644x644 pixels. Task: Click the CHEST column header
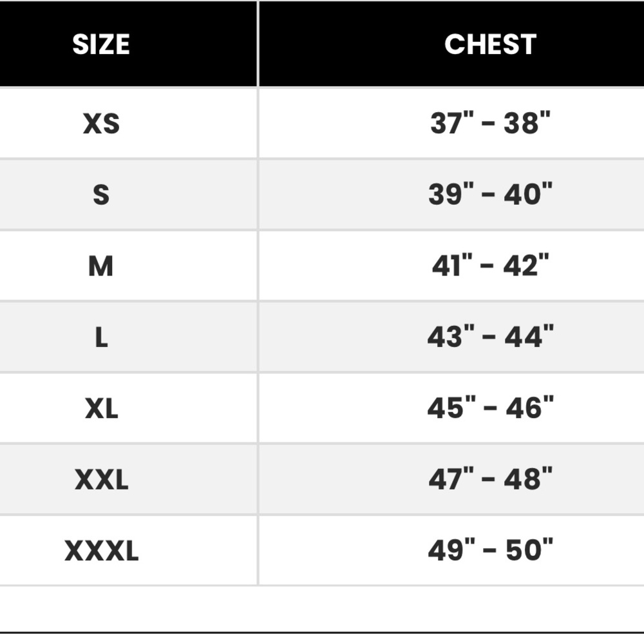click(x=490, y=44)
